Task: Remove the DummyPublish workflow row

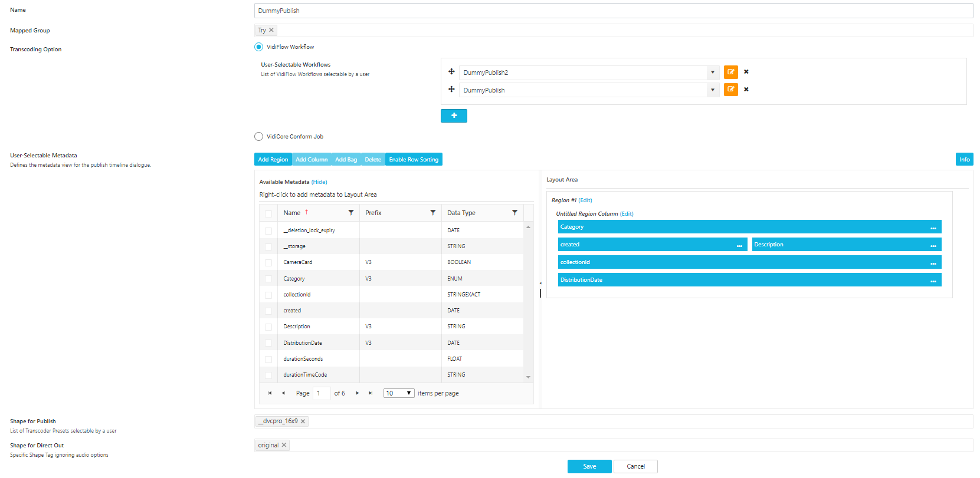Action: 746,90
